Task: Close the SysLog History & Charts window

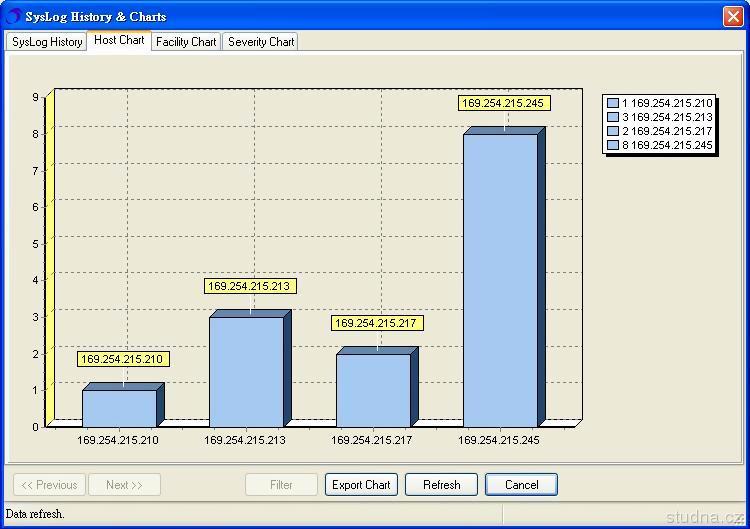Action: pos(732,16)
